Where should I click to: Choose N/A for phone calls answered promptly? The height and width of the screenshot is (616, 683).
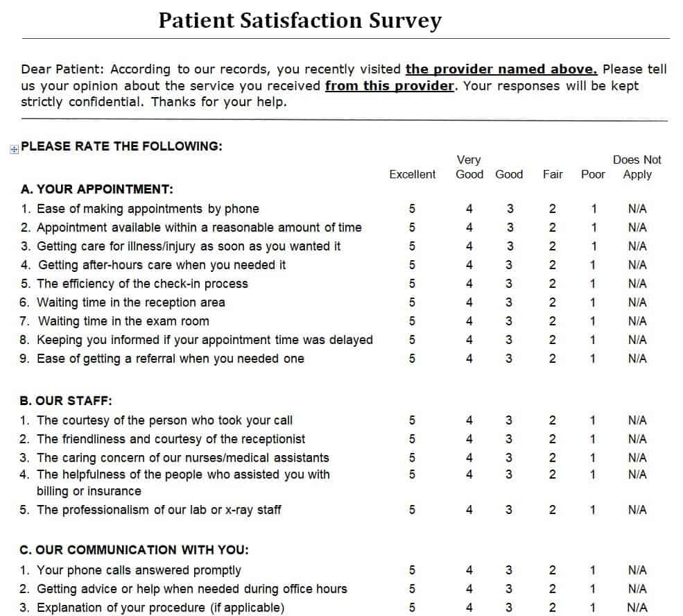pos(637,570)
